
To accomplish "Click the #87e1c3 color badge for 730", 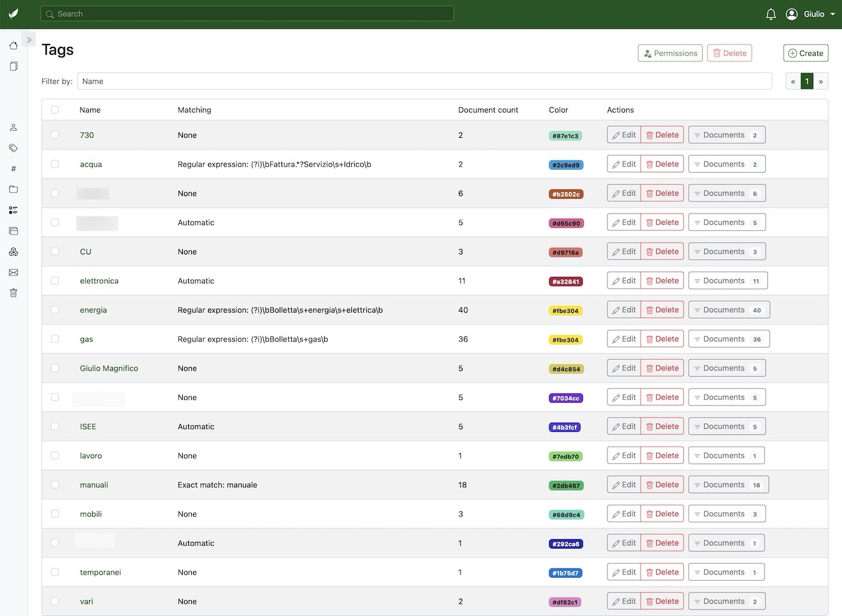I will pyautogui.click(x=565, y=135).
